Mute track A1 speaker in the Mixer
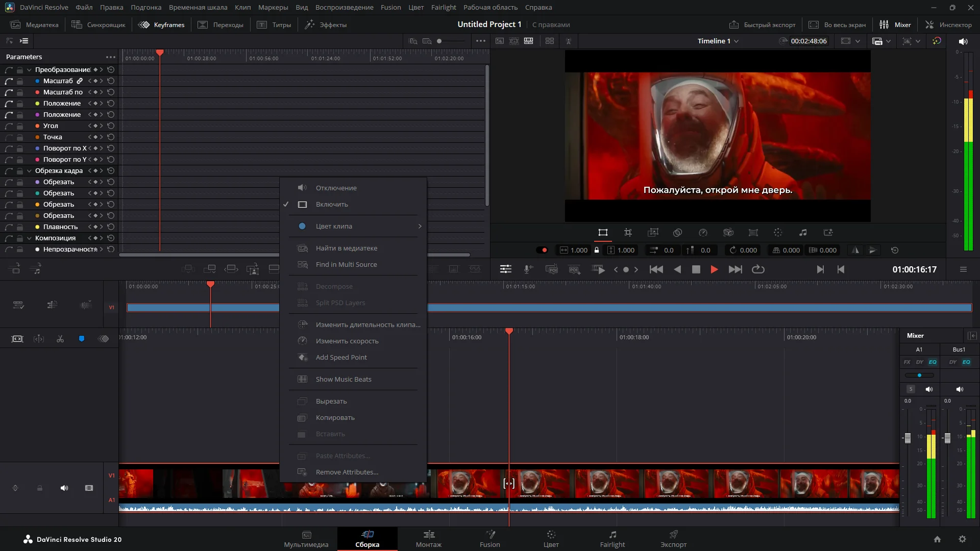 click(929, 389)
